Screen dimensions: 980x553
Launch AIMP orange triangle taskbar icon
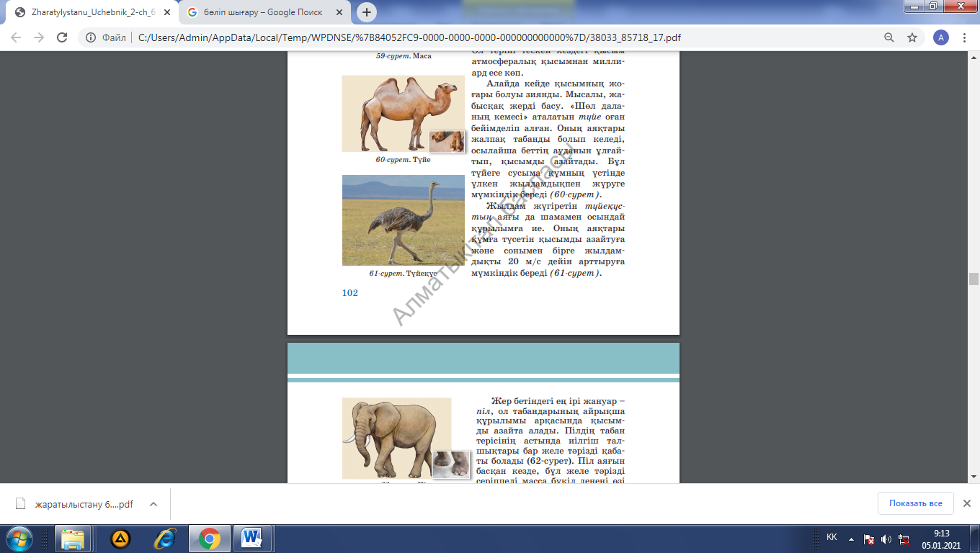click(x=120, y=539)
